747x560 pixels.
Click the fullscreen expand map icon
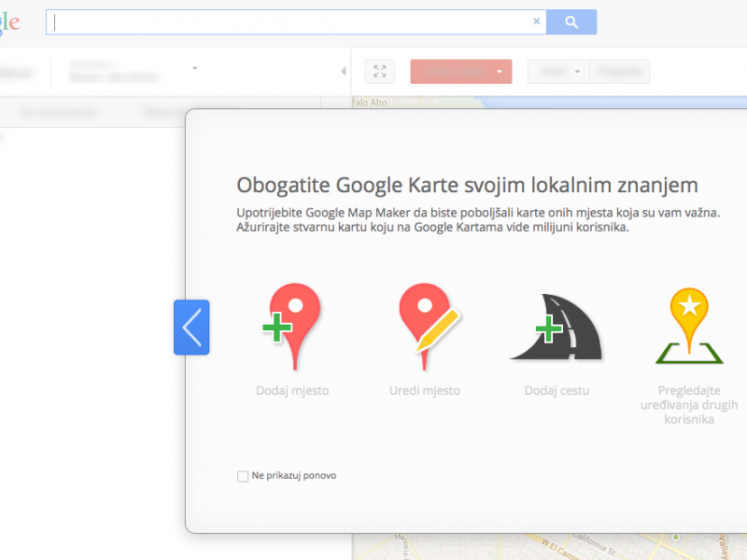[380, 72]
